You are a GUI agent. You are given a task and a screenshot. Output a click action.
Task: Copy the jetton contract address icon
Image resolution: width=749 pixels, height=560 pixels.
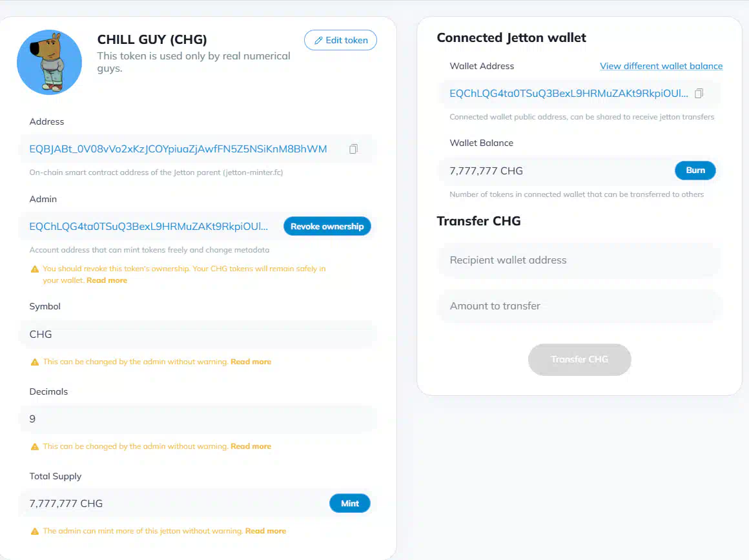353,149
